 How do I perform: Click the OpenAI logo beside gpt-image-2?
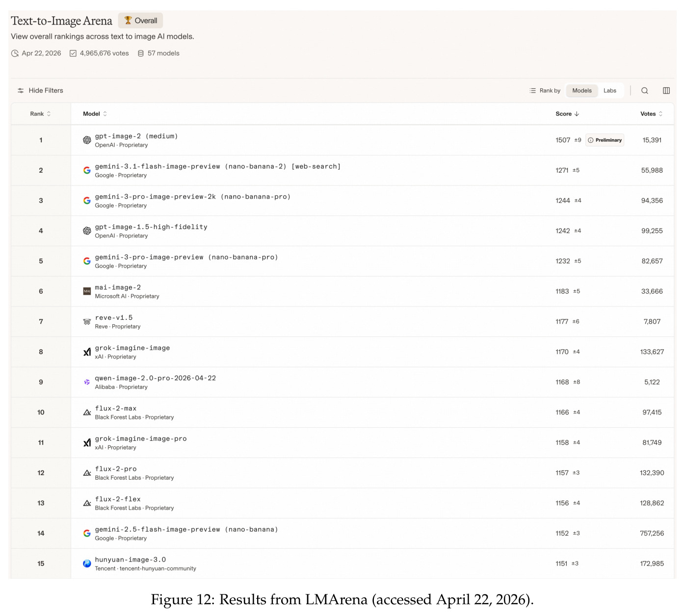click(87, 140)
